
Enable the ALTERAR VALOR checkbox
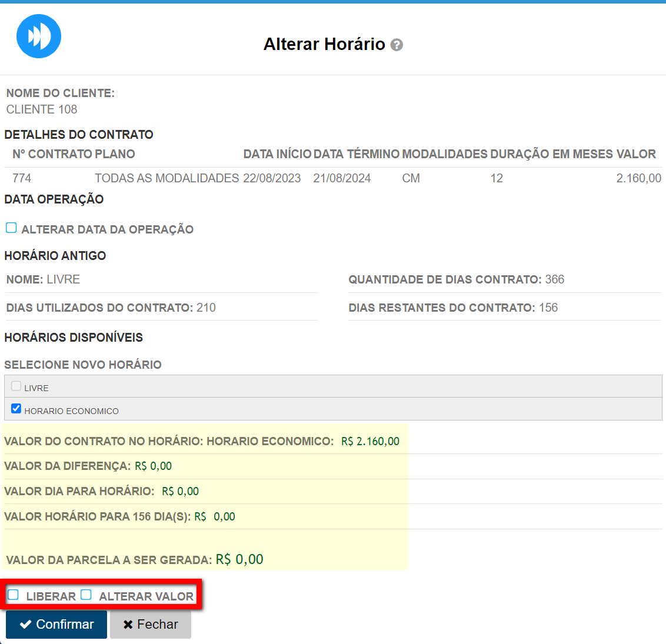tap(86, 595)
